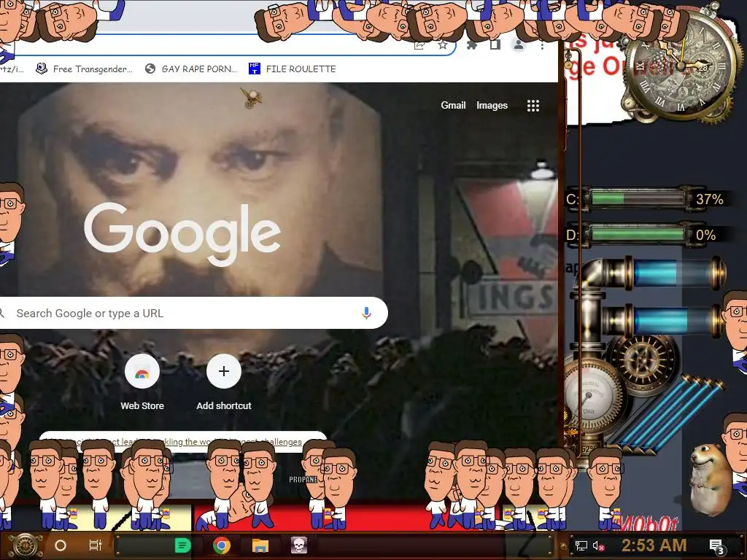Open the green chat app taskbar icon
Screen dimensions: 747x560
point(182,545)
